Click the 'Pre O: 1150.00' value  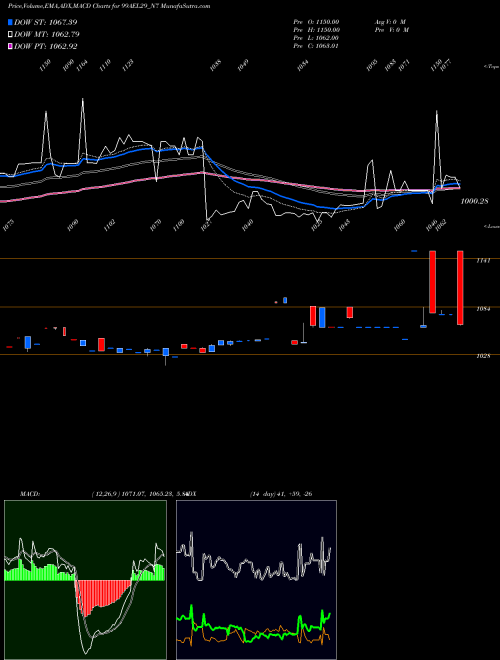point(316,22)
